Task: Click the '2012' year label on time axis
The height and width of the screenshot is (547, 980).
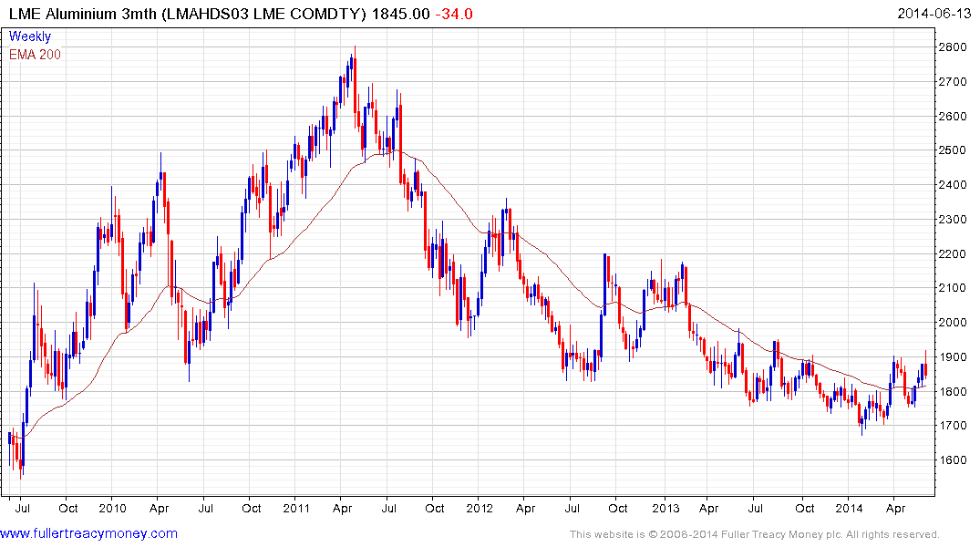Action: pyautogui.click(x=480, y=508)
